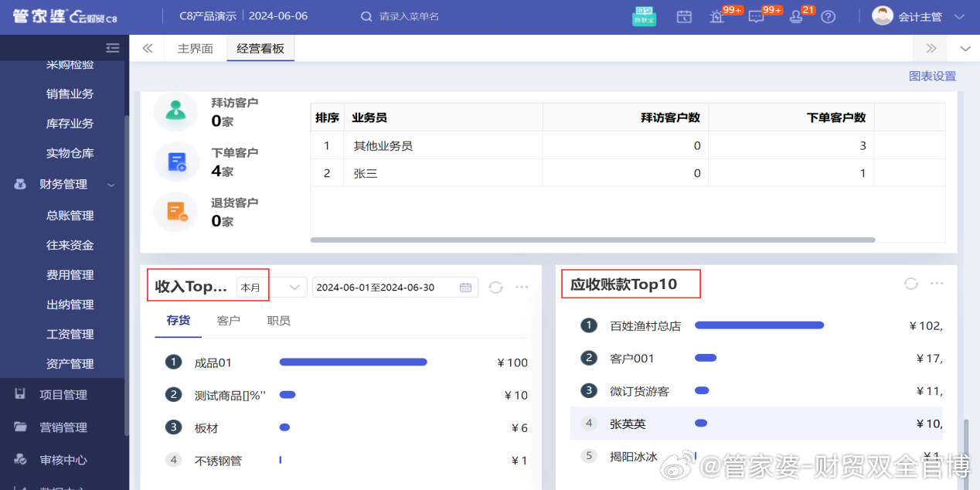Open help via the question mark icon
This screenshot has height=490, width=980.
[828, 16]
